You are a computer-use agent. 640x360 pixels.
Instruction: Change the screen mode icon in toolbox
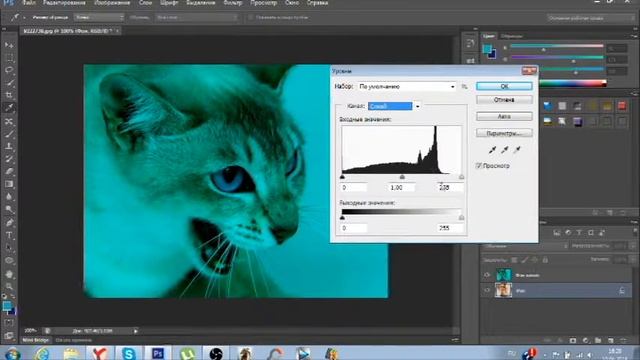coord(9,336)
